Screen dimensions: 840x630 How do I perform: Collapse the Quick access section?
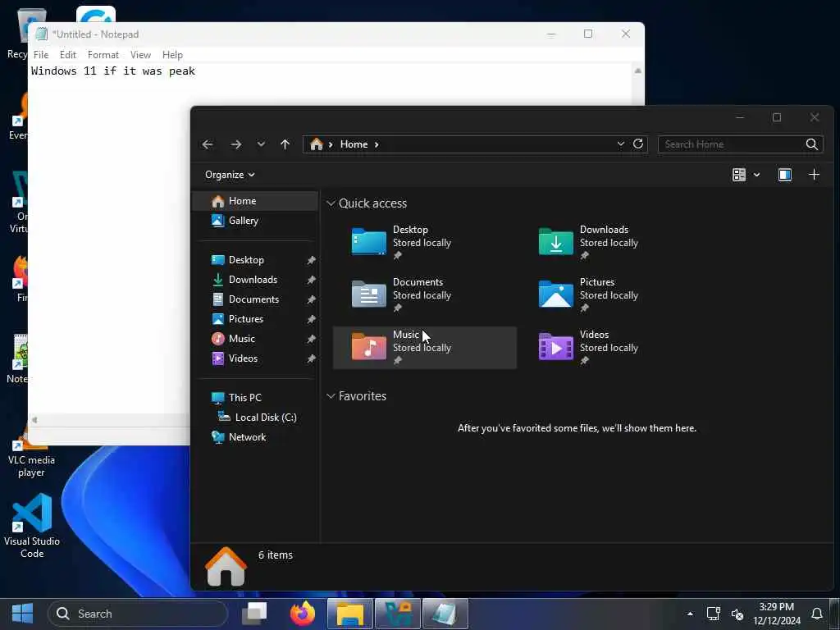[x=331, y=203]
